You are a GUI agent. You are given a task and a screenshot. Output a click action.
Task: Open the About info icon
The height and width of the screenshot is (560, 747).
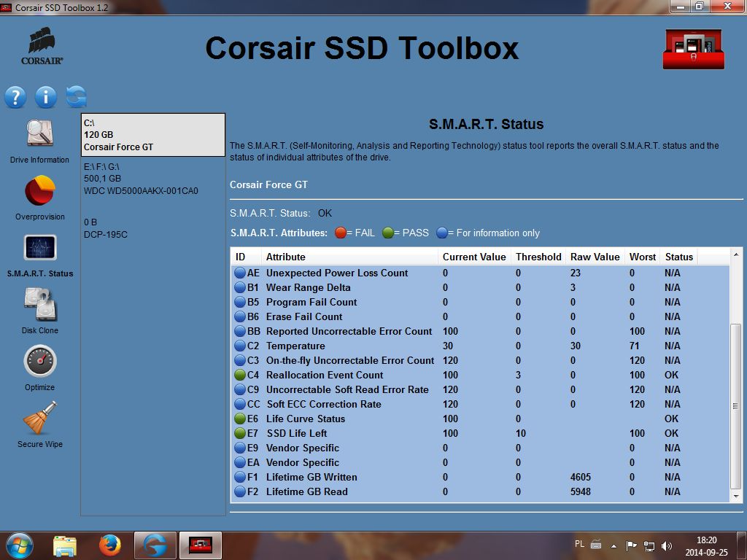click(46, 97)
